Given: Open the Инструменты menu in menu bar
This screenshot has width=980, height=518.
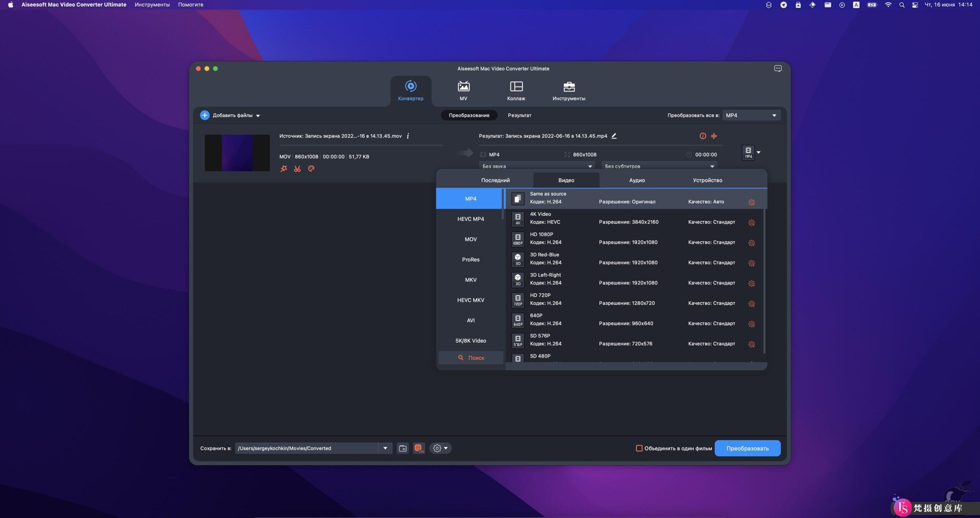Looking at the screenshot, I should 152,5.
